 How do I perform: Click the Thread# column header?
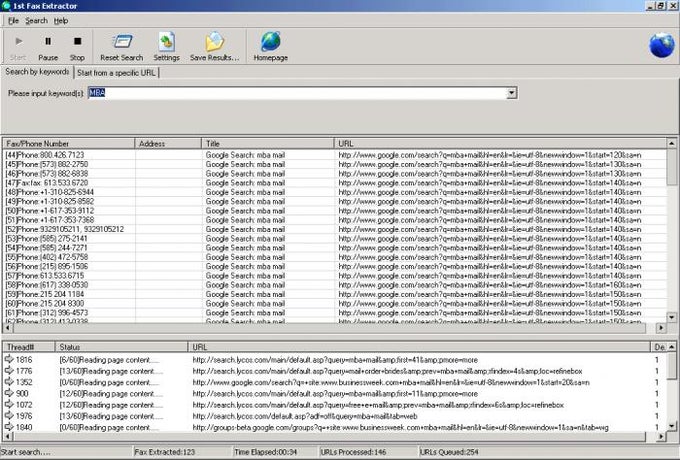click(29, 347)
